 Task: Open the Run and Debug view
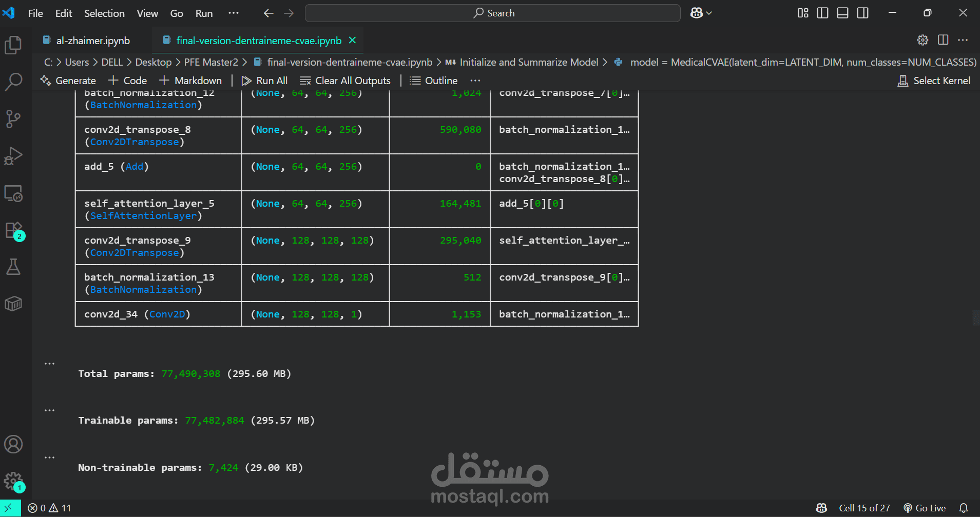(13, 156)
